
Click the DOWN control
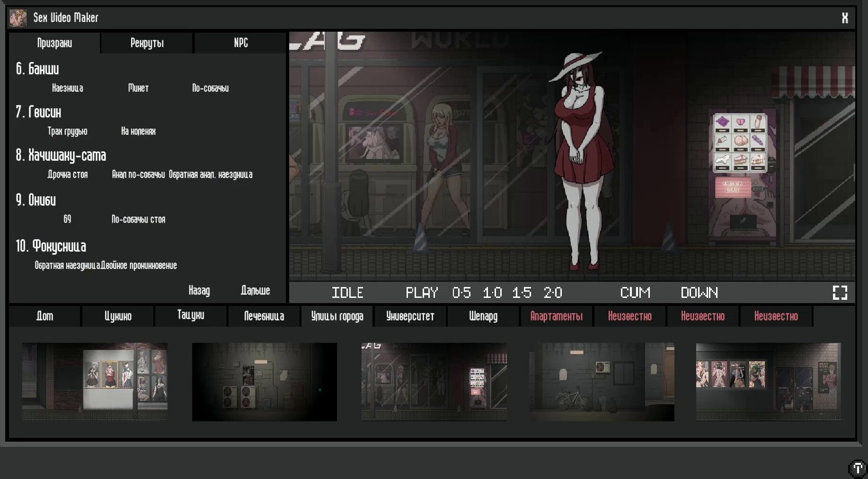tap(699, 293)
